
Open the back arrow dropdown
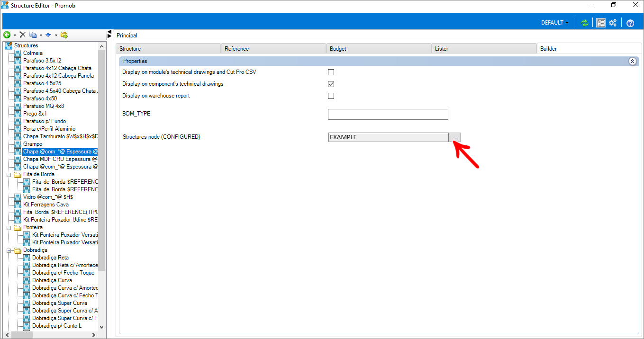coord(15,35)
